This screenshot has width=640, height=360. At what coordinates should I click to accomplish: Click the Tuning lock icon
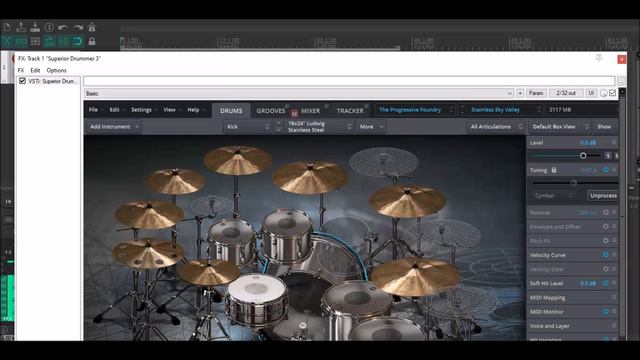[x=554, y=170]
